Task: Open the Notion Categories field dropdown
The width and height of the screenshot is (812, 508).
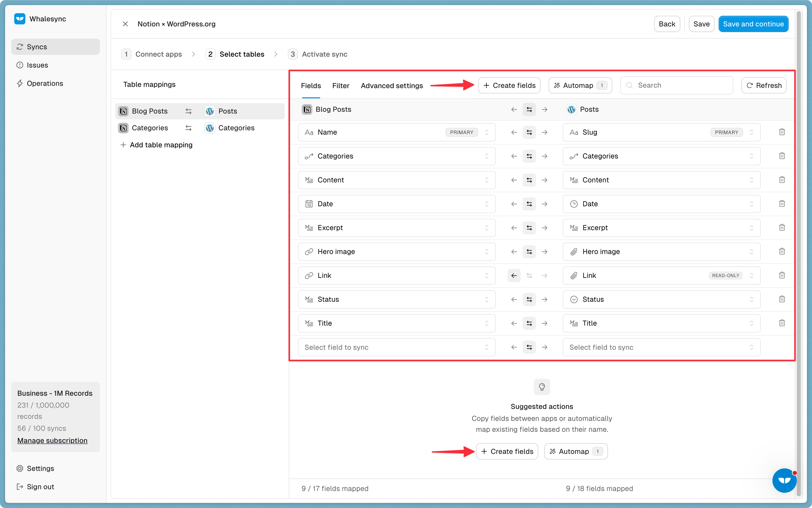Action: (397, 156)
